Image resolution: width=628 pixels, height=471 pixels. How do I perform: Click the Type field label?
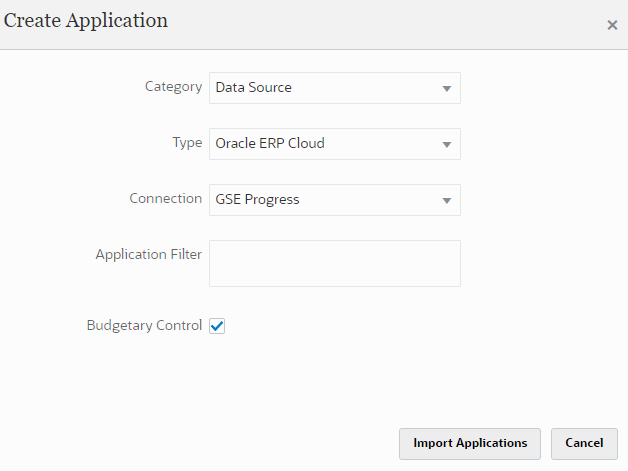click(187, 143)
